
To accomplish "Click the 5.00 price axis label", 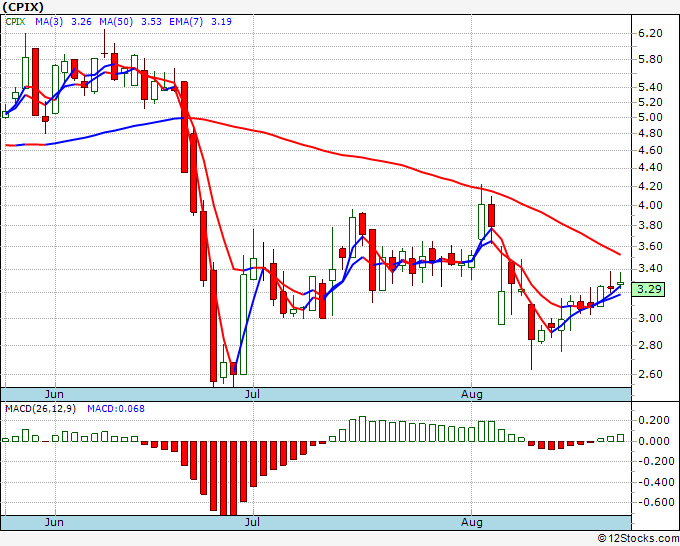I will (650, 118).
